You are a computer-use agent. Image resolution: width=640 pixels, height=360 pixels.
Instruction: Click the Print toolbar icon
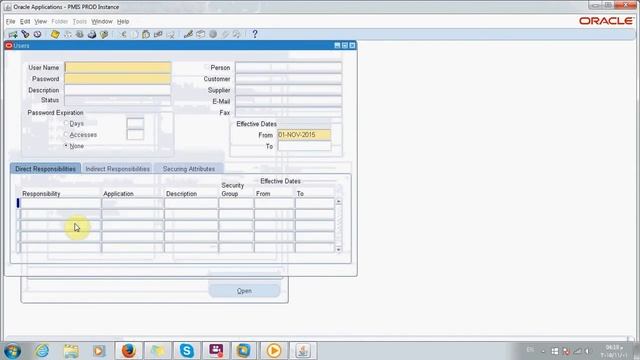point(92,34)
